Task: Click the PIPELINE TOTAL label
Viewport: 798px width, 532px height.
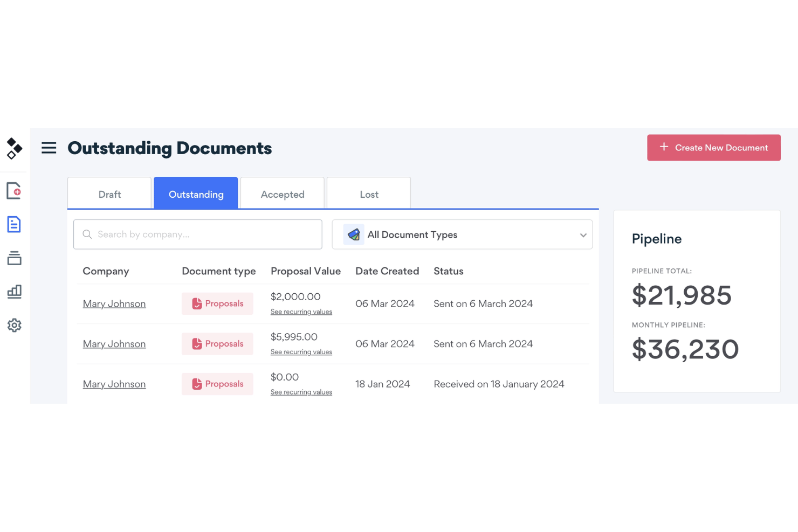Action: point(662,271)
